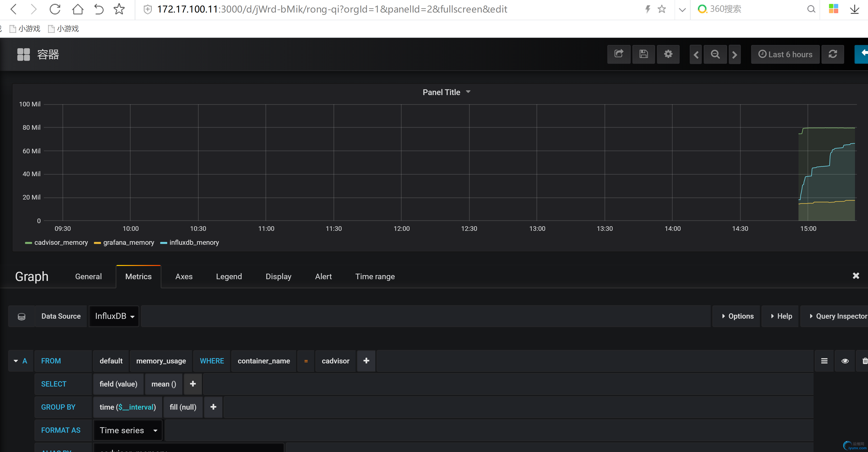Click the field (value) selector
This screenshot has height=452, width=868.
point(118,384)
